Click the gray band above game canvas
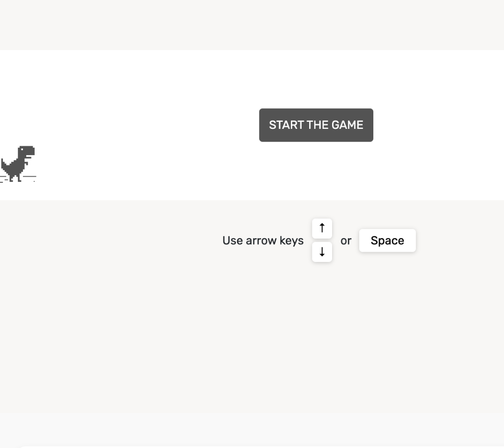Image resolution: width=504 pixels, height=448 pixels. tap(252, 24)
